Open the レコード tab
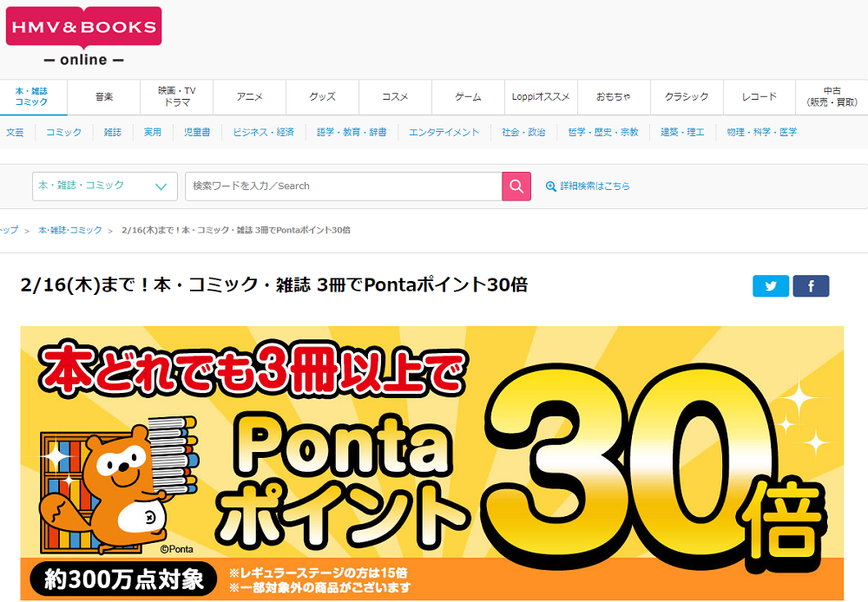This screenshot has height=602, width=868. [x=759, y=97]
